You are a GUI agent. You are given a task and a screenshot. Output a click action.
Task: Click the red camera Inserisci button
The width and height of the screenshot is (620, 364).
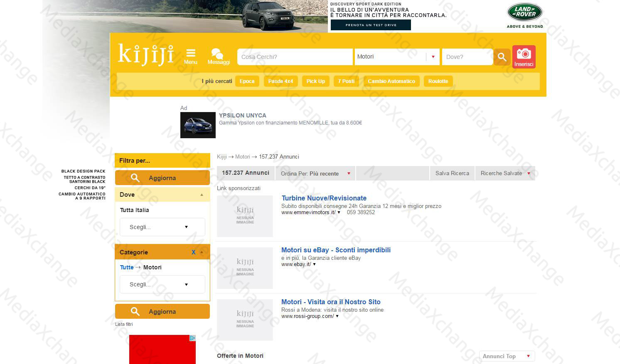524,57
